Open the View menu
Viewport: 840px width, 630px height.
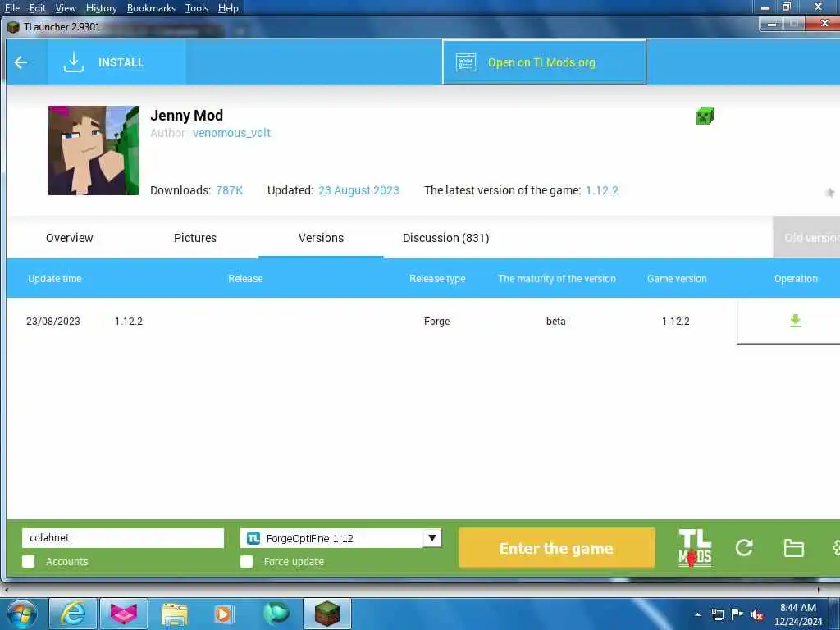tap(66, 8)
